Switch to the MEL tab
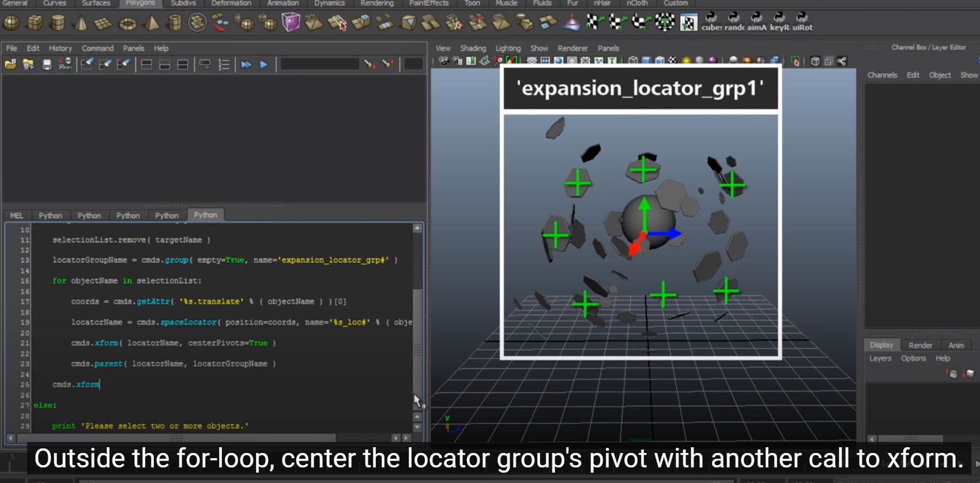Screen dimensions: 980x483 [17, 215]
